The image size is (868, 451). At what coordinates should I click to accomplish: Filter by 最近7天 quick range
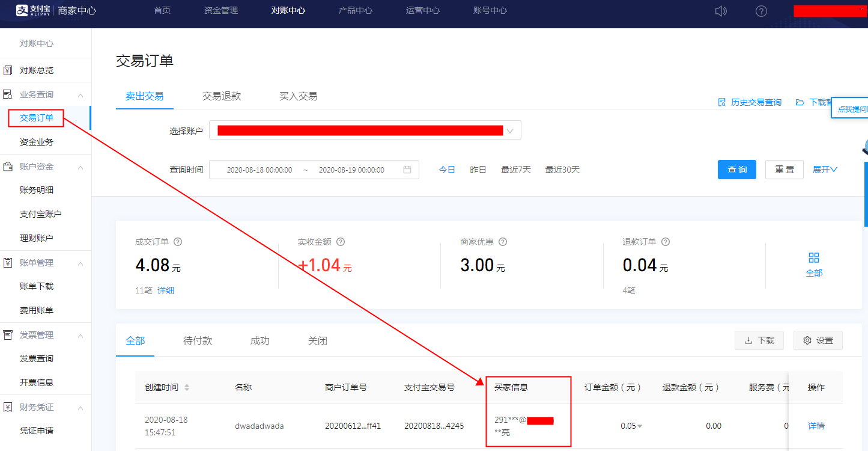click(x=516, y=170)
